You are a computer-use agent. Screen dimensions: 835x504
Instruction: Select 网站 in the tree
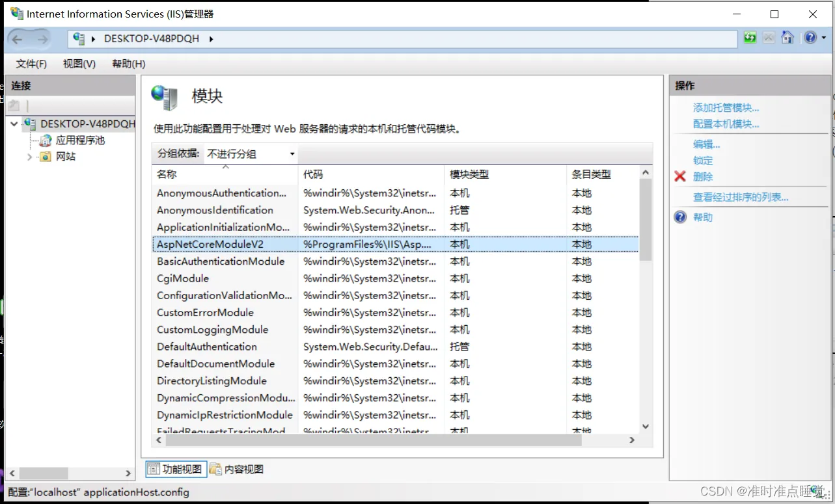pos(66,157)
